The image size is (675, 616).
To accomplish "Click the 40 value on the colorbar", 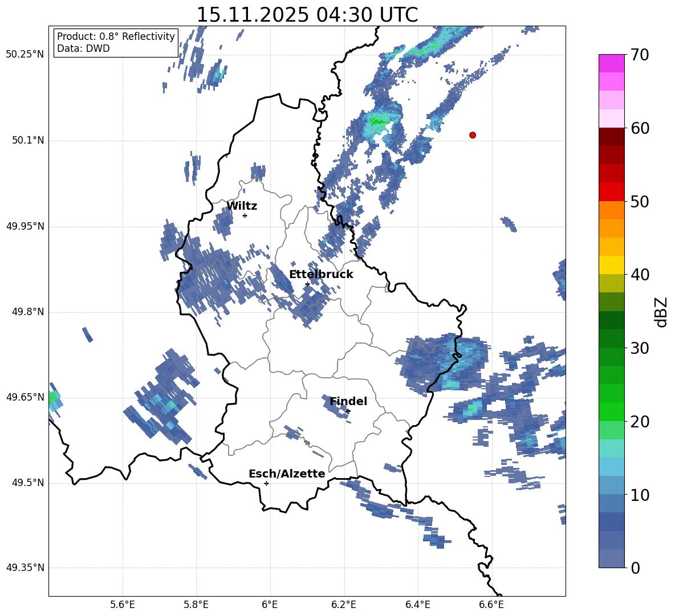I will (x=640, y=275).
